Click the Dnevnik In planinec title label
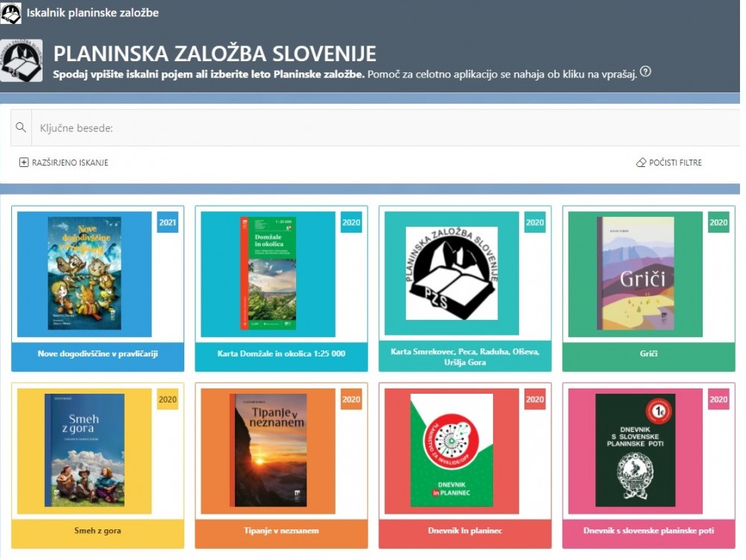 pyautogui.click(x=465, y=531)
